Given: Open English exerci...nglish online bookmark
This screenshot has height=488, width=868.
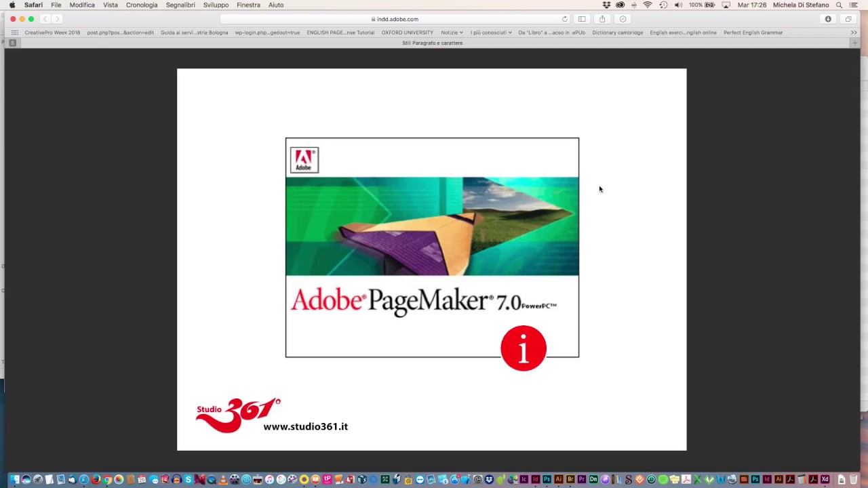Looking at the screenshot, I should coord(683,33).
